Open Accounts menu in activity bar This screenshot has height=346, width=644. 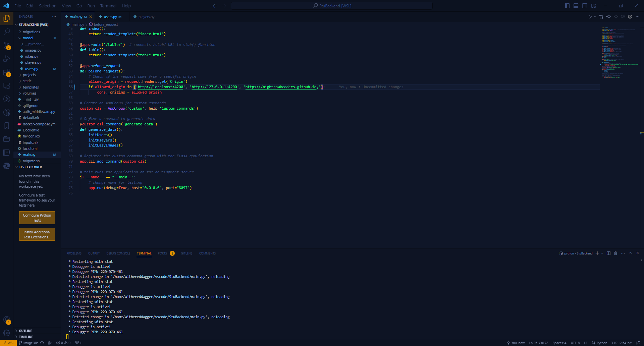click(7, 320)
